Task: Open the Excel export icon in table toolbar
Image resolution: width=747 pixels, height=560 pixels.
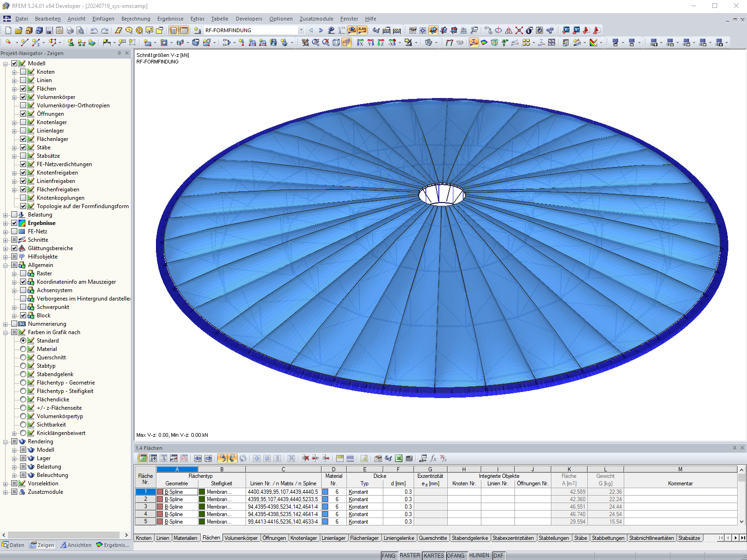Action: click(398, 458)
